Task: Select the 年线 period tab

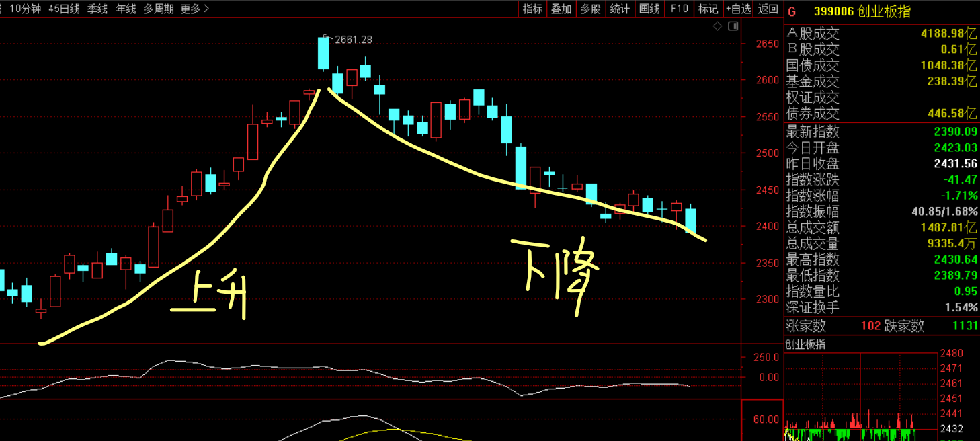Action: (x=126, y=9)
